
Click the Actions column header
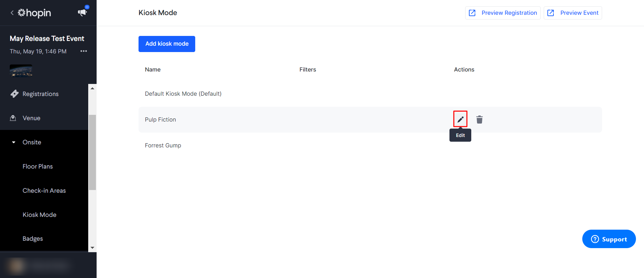[x=464, y=69]
